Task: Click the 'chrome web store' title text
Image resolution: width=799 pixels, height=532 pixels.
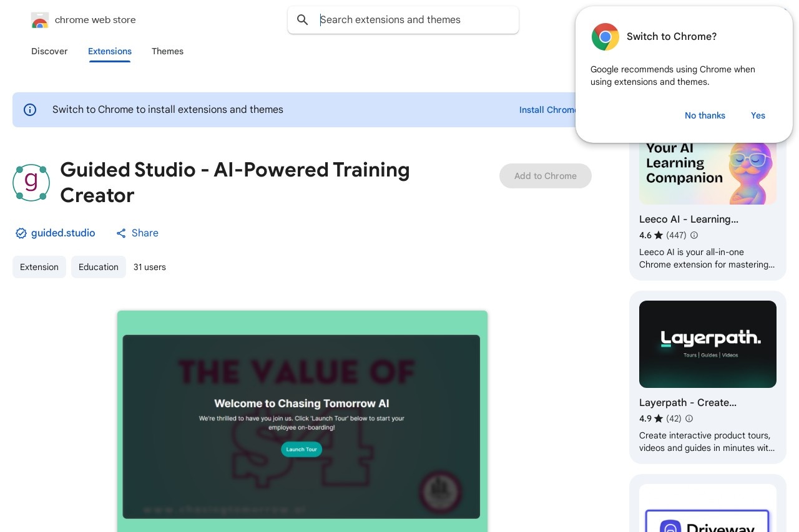Action: tap(96, 20)
